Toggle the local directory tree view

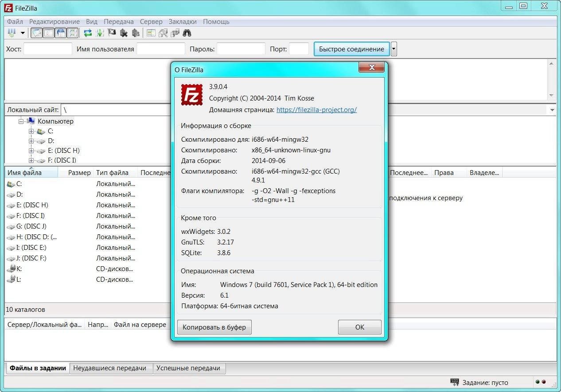(49, 33)
